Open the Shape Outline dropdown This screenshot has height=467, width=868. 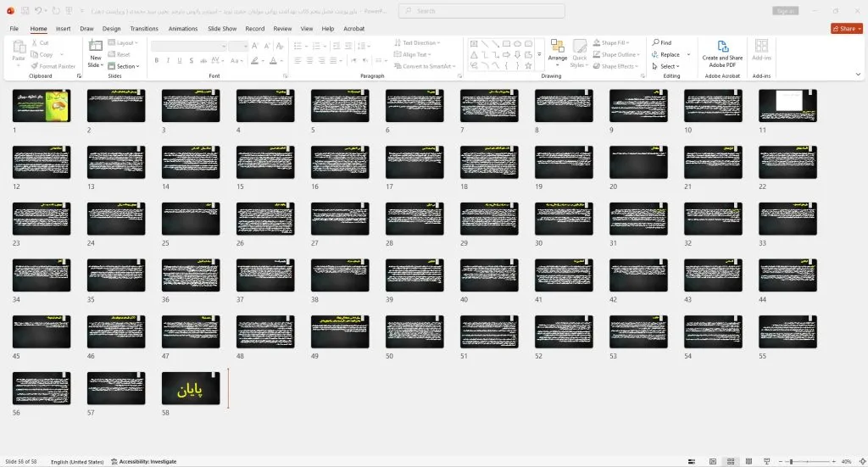(x=616, y=54)
